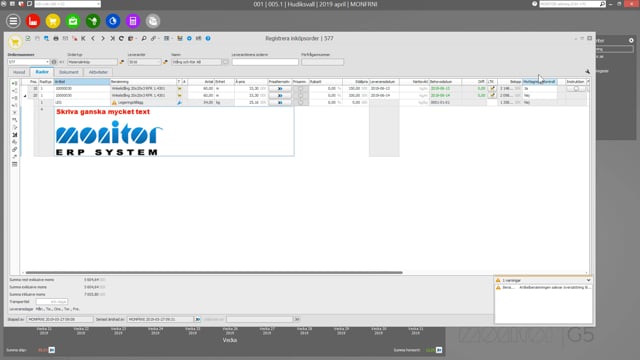Screen dimensions: 640x360
Task: Click the LTK edit icon in first row
Action: click(x=492, y=88)
